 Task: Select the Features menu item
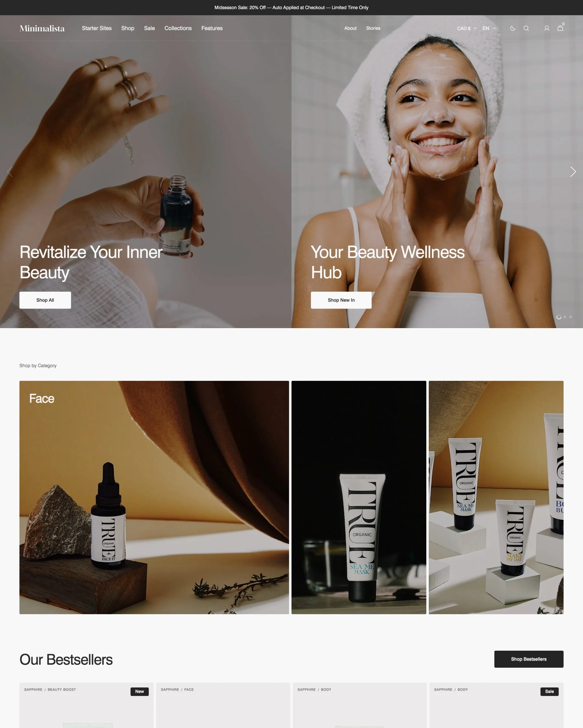(x=212, y=28)
